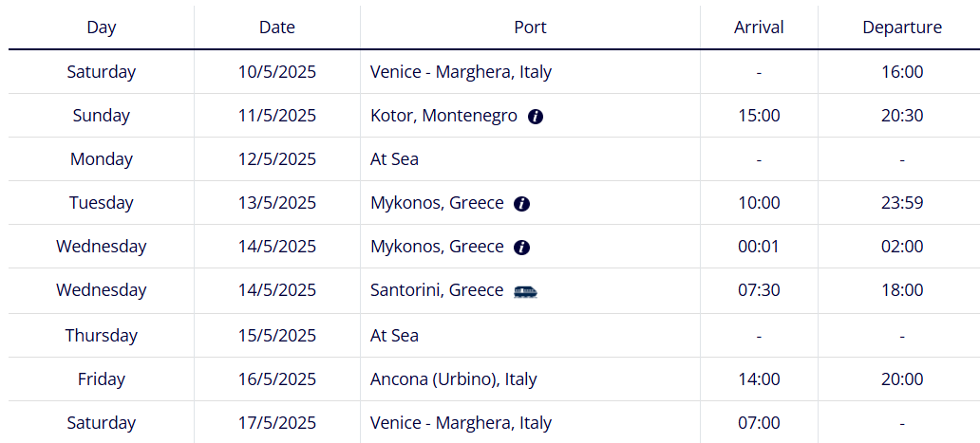Click the 07:30 arrival time for Santorini
The width and height of the screenshot is (980, 443).
click(x=759, y=290)
